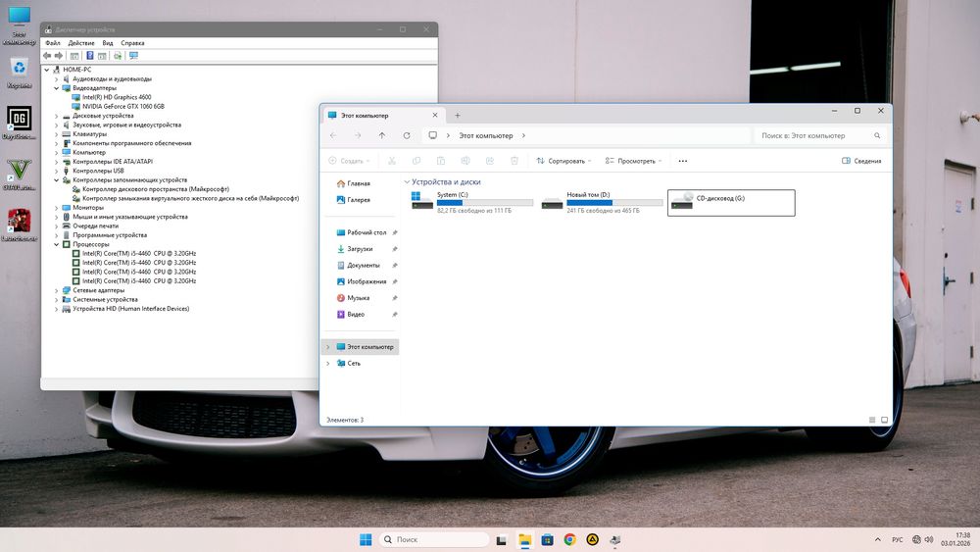Open Google Chrome from the taskbar
Viewport: 980px width, 552px height.
point(569,539)
